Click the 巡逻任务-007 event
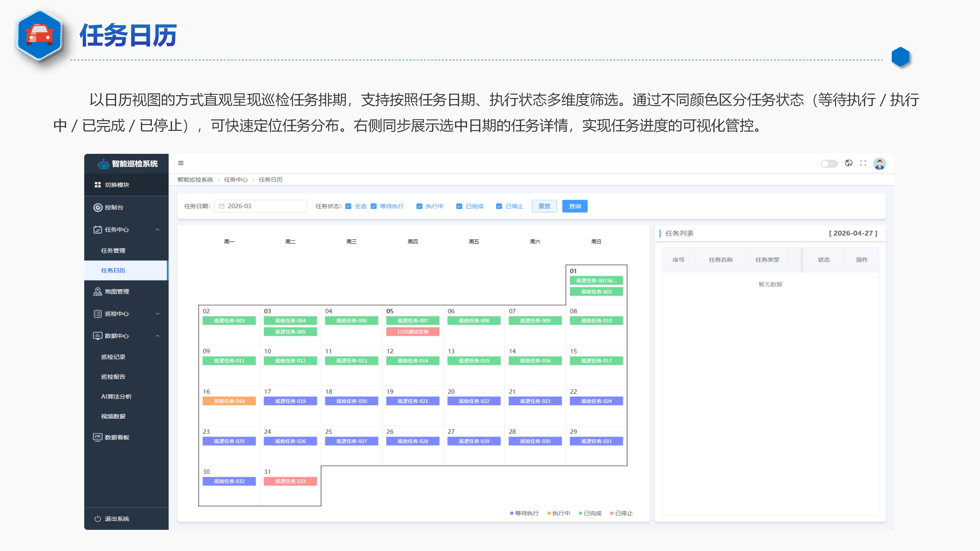 pos(413,321)
